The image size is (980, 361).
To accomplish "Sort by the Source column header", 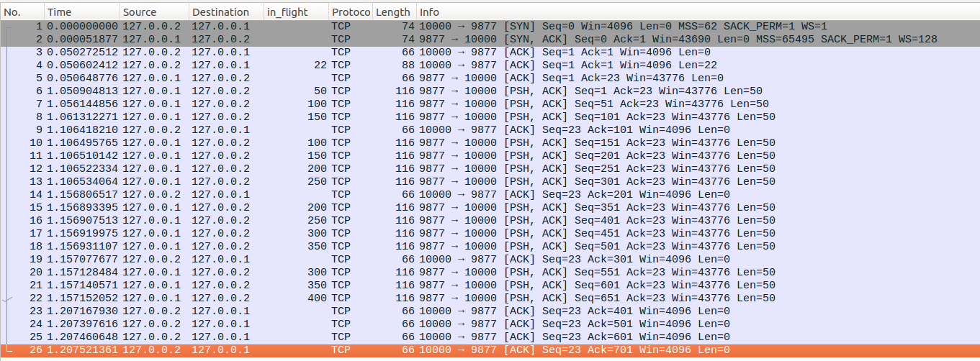I will click(x=154, y=12).
